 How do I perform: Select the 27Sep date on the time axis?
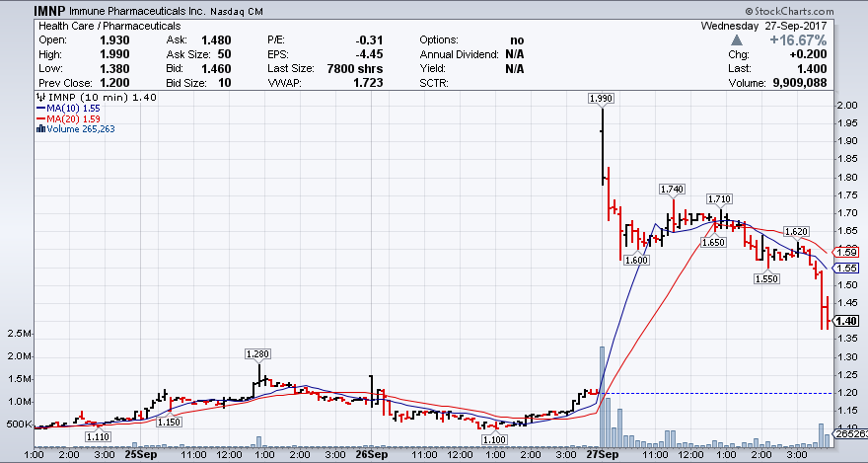[x=601, y=455]
